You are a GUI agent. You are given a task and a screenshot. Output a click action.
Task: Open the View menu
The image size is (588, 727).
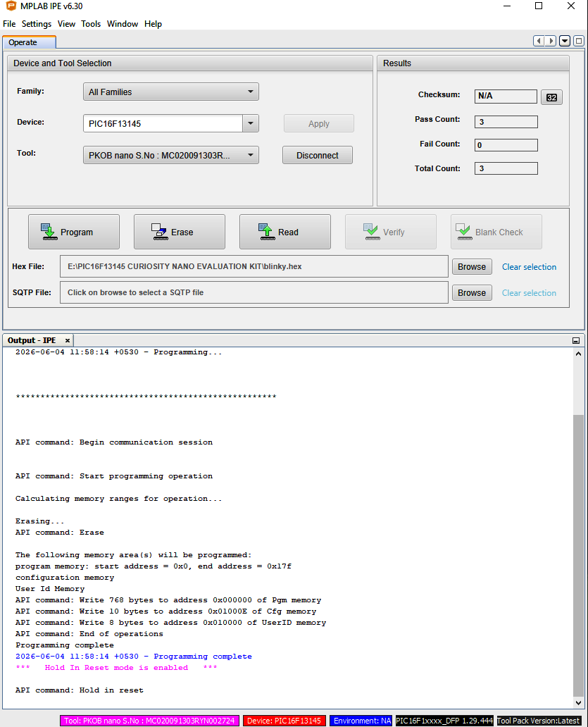pyautogui.click(x=66, y=24)
